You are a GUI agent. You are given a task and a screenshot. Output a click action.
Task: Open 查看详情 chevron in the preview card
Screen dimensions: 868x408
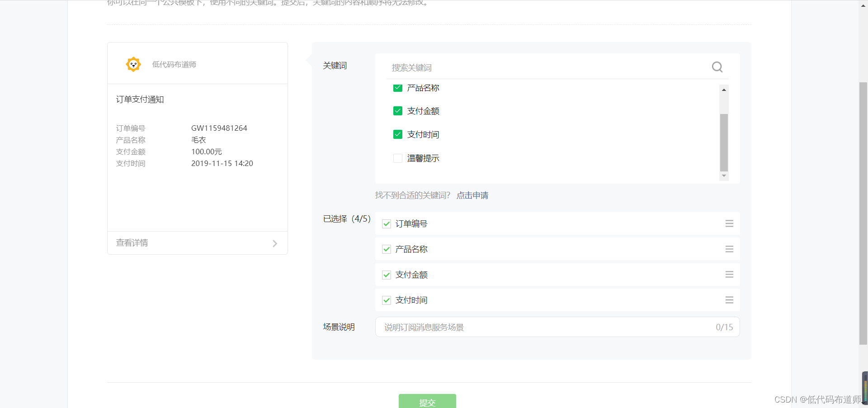pyautogui.click(x=274, y=243)
